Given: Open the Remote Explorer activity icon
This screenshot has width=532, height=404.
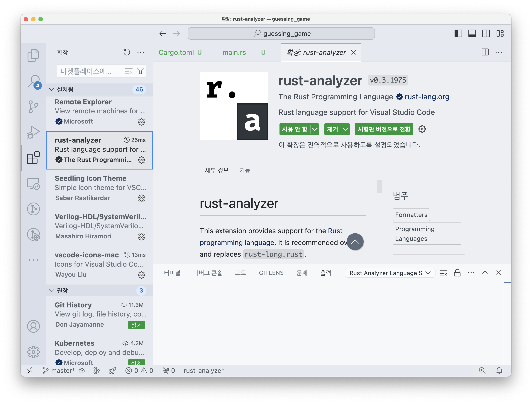Looking at the screenshot, I should pos(33,184).
